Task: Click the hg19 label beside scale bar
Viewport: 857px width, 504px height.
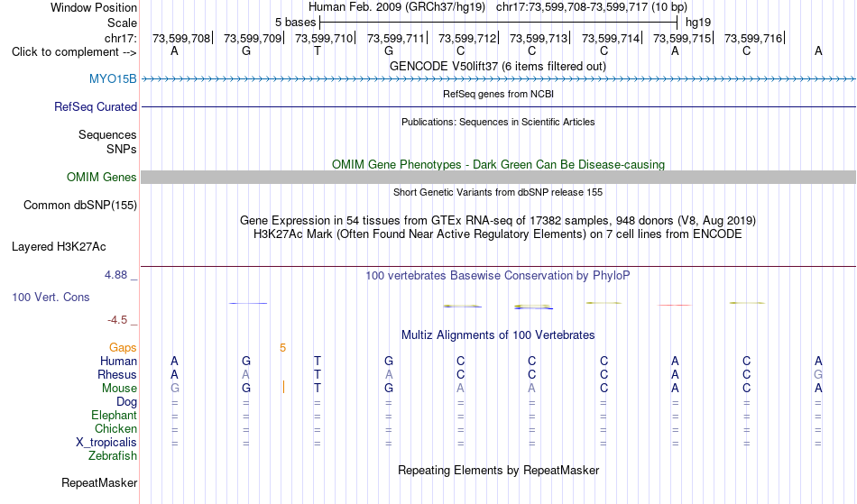Action: (x=698, y=23)
